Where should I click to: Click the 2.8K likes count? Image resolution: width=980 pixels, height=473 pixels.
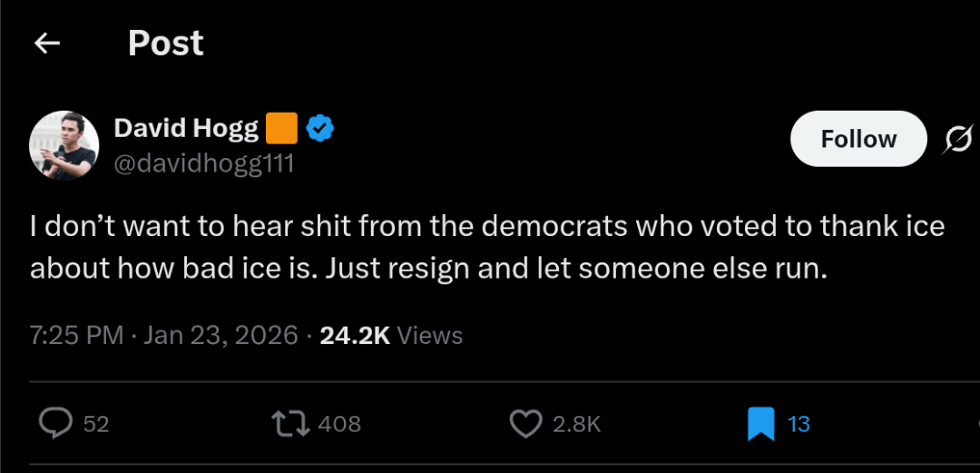tap(576, 424)
